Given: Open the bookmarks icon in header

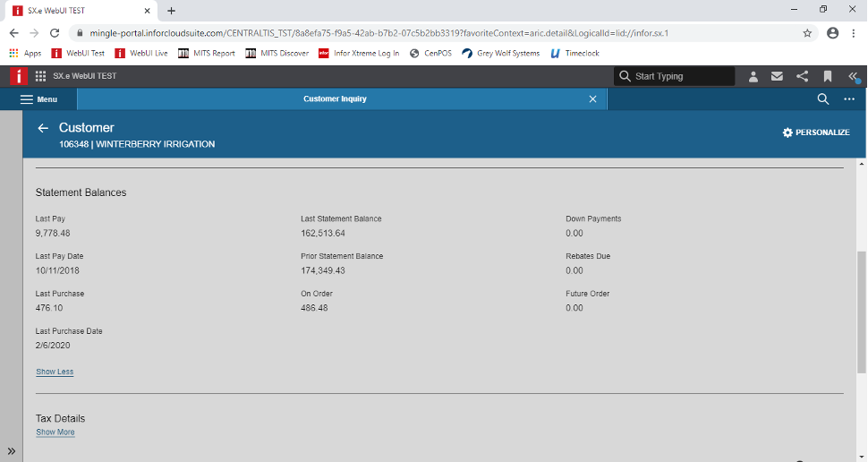Looking at the screenshot, I should tap(828, 76).
